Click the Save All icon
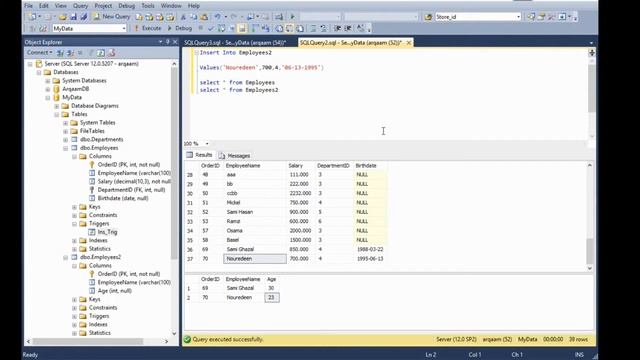 point(84,17)
